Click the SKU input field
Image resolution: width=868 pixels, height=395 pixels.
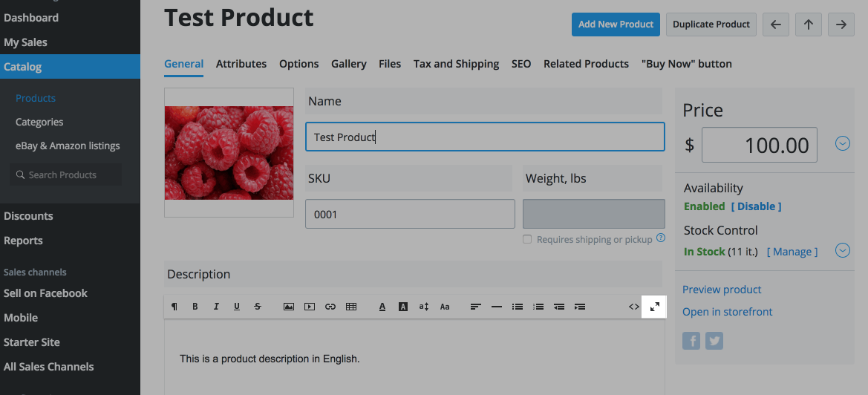point(410,214)
